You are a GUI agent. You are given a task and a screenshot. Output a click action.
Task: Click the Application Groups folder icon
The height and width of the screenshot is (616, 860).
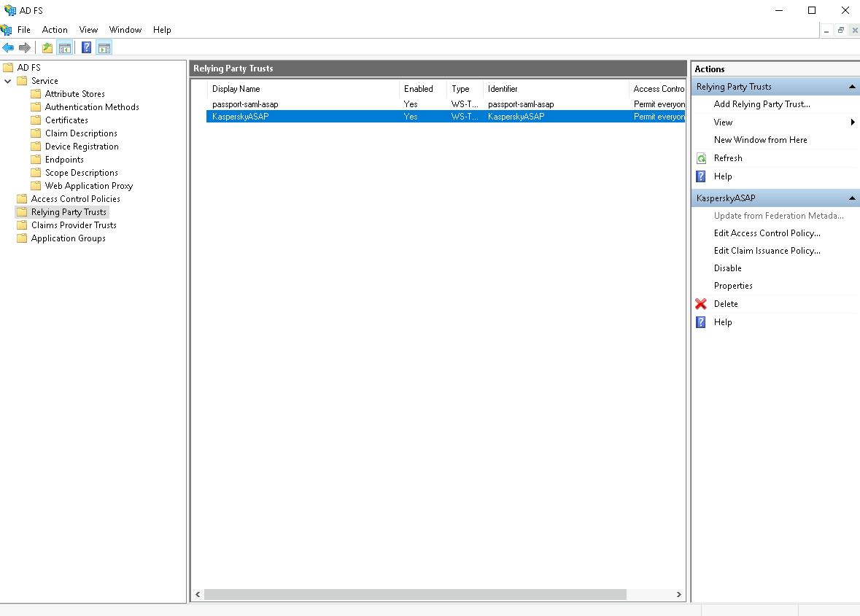(22, 238)
